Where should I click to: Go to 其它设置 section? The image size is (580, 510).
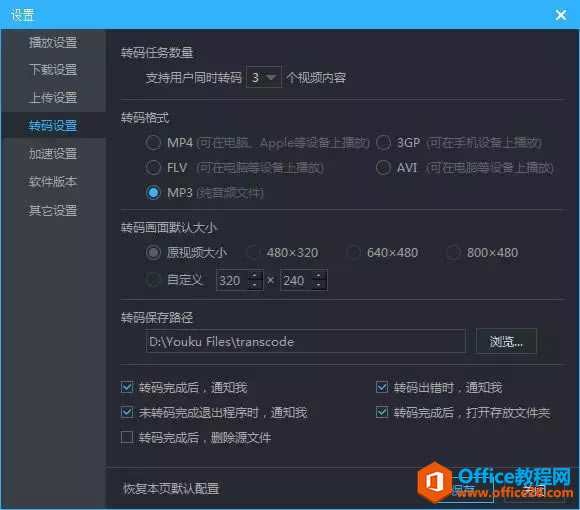coord(53,210)
